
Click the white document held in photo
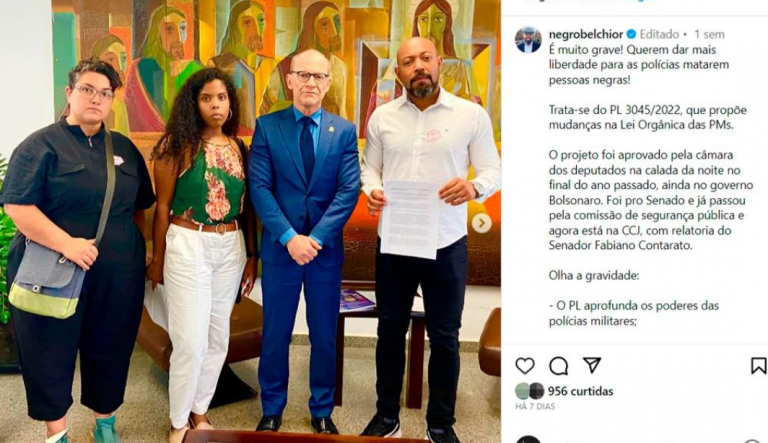pyautogui.click(x=410, y=219)
